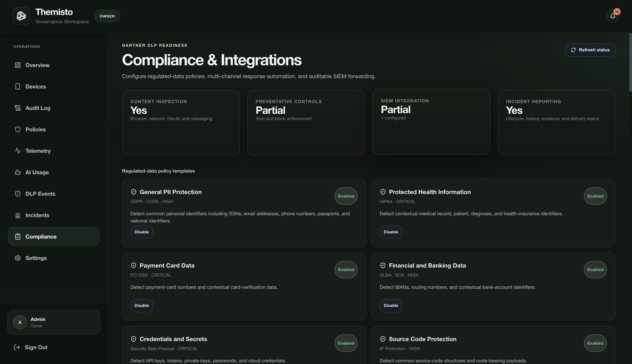Open AI Usage page

pyautogui.click(x=54, y=172)
